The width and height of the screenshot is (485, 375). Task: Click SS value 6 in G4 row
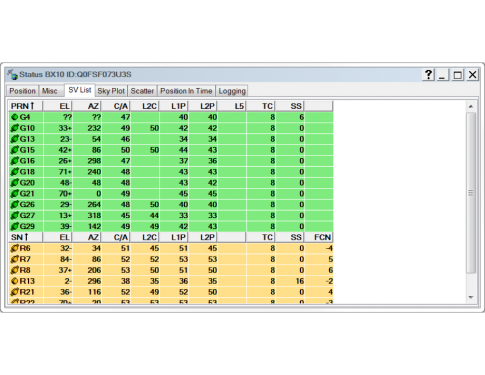pos(302,117)
